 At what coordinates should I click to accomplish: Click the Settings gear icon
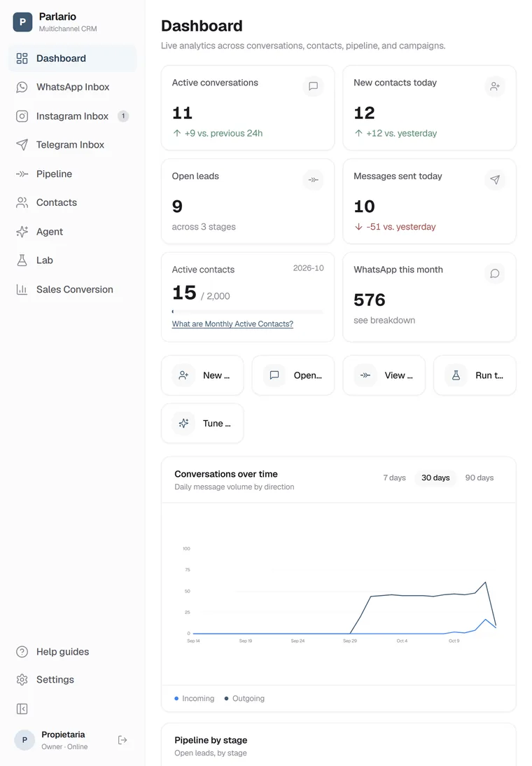pos(22,680)
